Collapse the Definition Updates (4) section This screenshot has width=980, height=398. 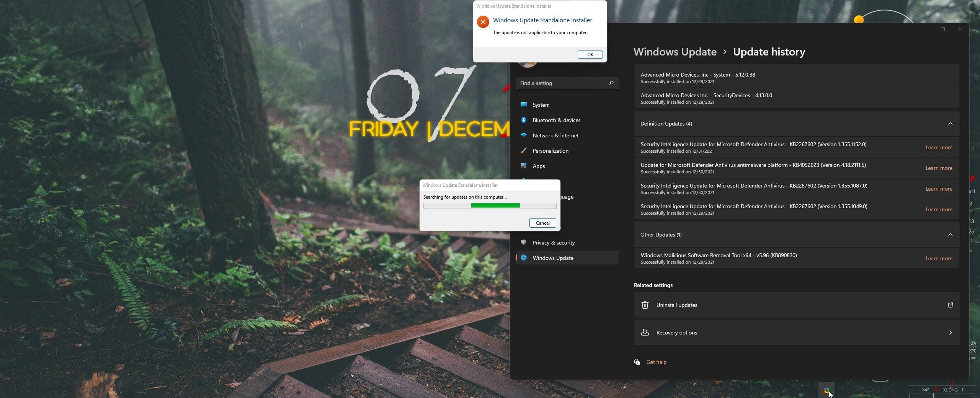[x=950, y=124]
